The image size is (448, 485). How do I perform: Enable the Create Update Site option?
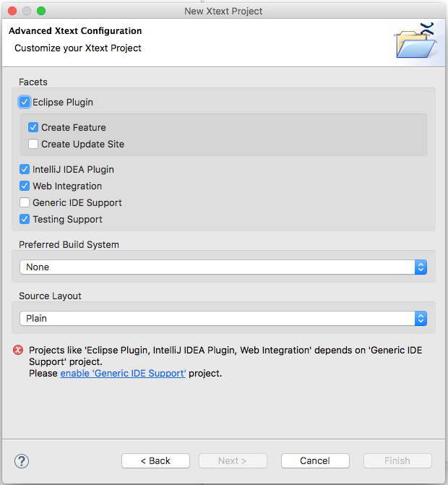(33, 144)
